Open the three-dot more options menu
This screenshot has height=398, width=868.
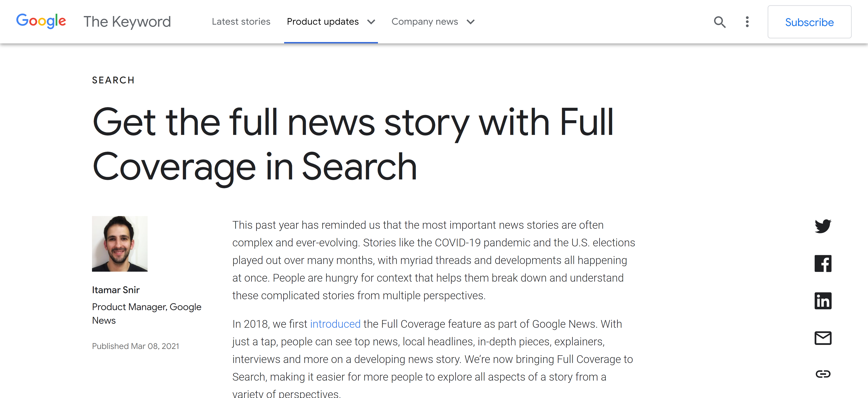[x=747, y=22]
